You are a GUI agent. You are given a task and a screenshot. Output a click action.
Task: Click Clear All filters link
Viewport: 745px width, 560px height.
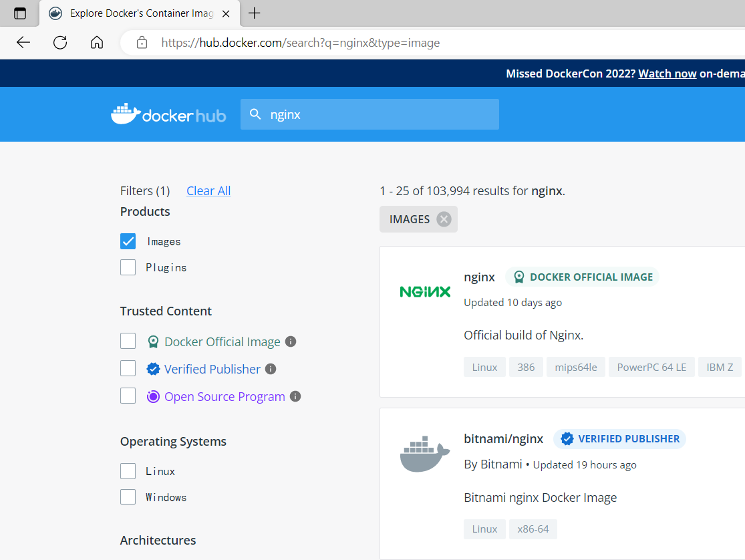pos(208,191)
